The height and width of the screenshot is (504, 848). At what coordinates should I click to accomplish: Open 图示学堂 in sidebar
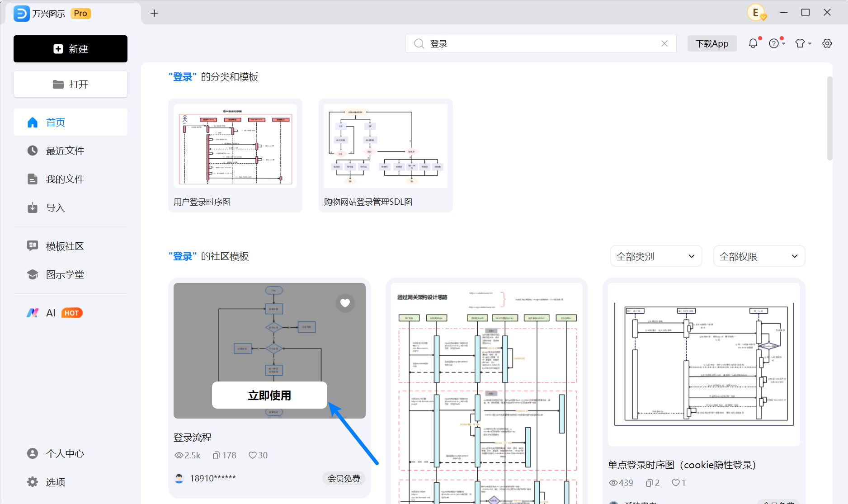click(71, 274)
